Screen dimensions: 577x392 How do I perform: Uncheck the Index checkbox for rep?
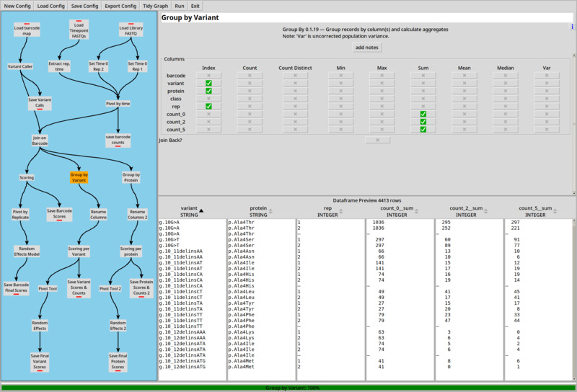click(208, 106)
